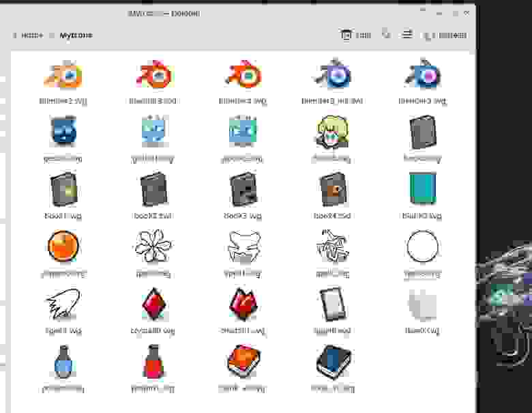Select the blue closed book icon
The height and width of the screenshot is (413, 532).
pos(334,362)
